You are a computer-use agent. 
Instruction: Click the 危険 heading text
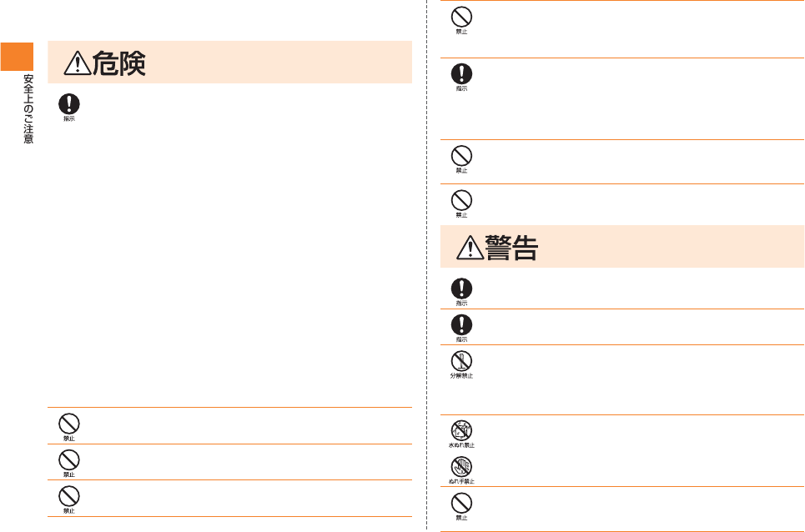point(119,63)
